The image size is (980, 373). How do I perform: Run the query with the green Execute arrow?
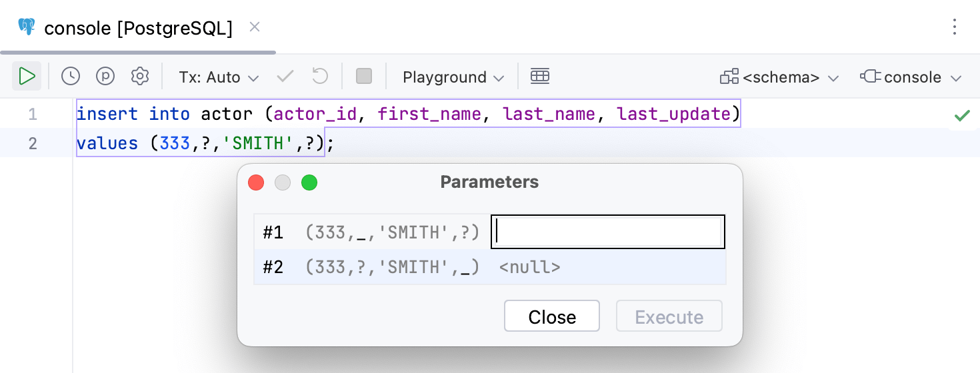pos(27,77)
